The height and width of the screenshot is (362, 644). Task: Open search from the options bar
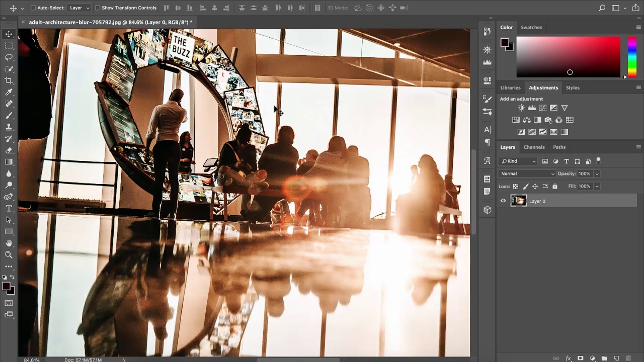pyautogui.click(x=602, y=8)
